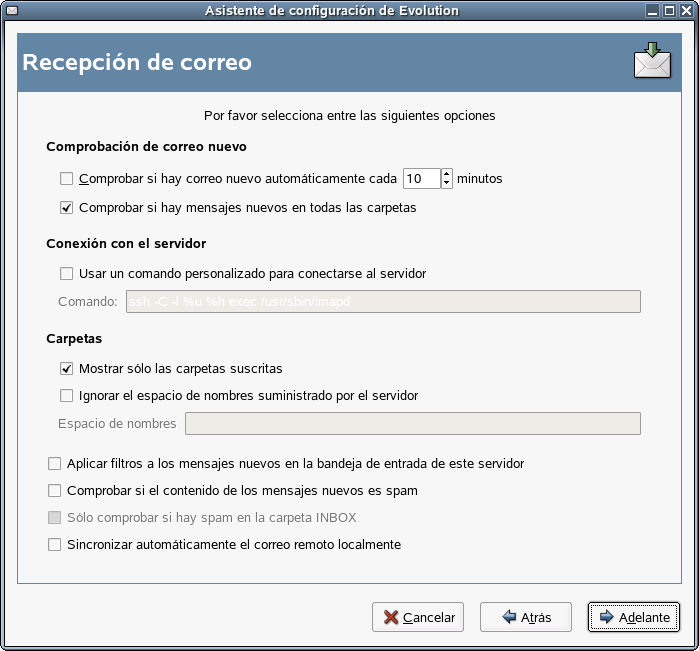Screen dimensions: 699x651
Task: Uncheck 'Comprobar si hay mensajes nuevos en todas las carpetas'
Action: point(66,208)
